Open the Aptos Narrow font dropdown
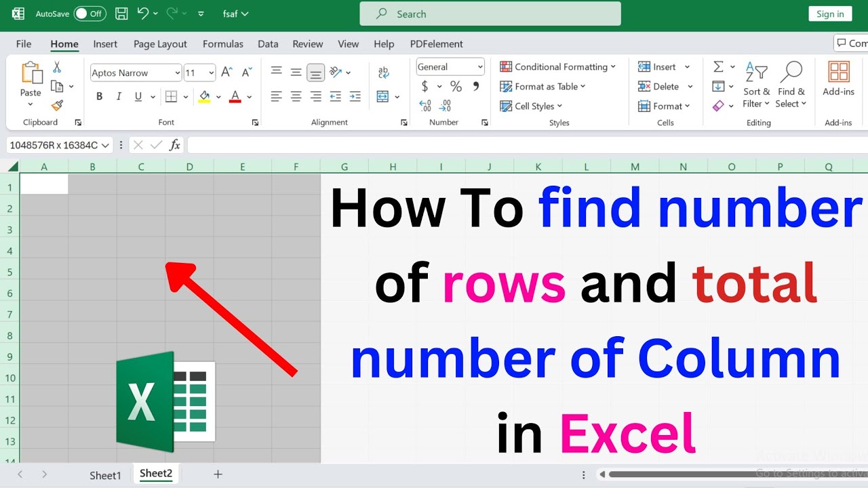The height and width of the screenshot is (488, 868). [177, 73]
